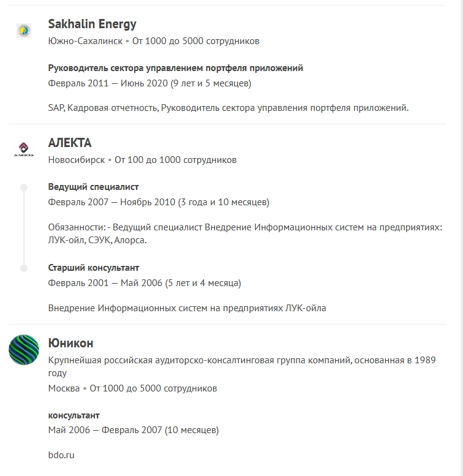Open the АЛЕКТА company heading
Image resolution: width=463 pixels, height=476 pixels.
pos(70,143)
